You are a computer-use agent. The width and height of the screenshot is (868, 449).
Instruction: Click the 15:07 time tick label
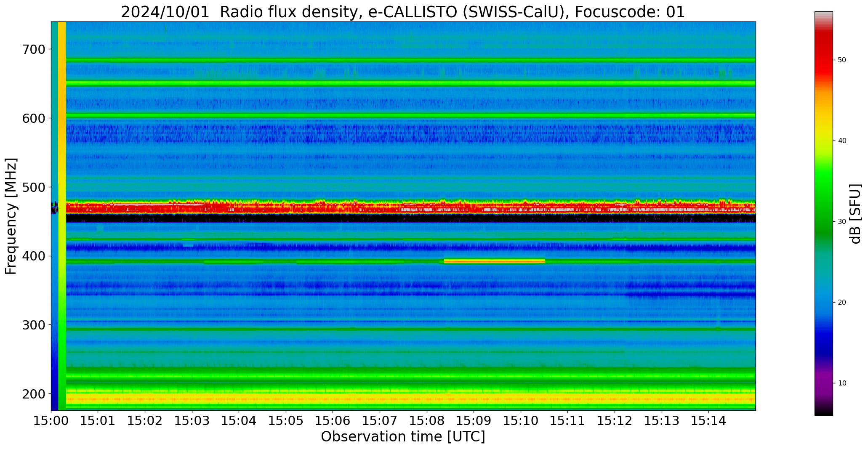[x=380, y=421]
